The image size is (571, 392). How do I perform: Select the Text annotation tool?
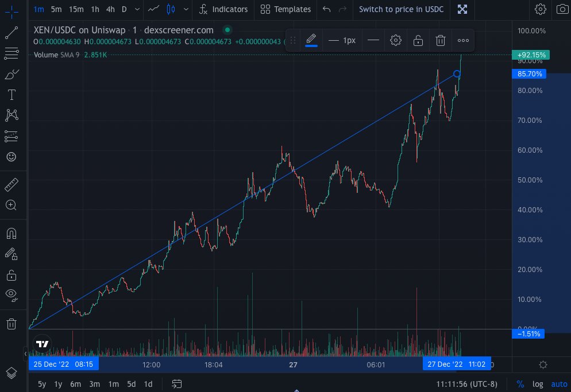pyautogui.click(x=11, y=95)
